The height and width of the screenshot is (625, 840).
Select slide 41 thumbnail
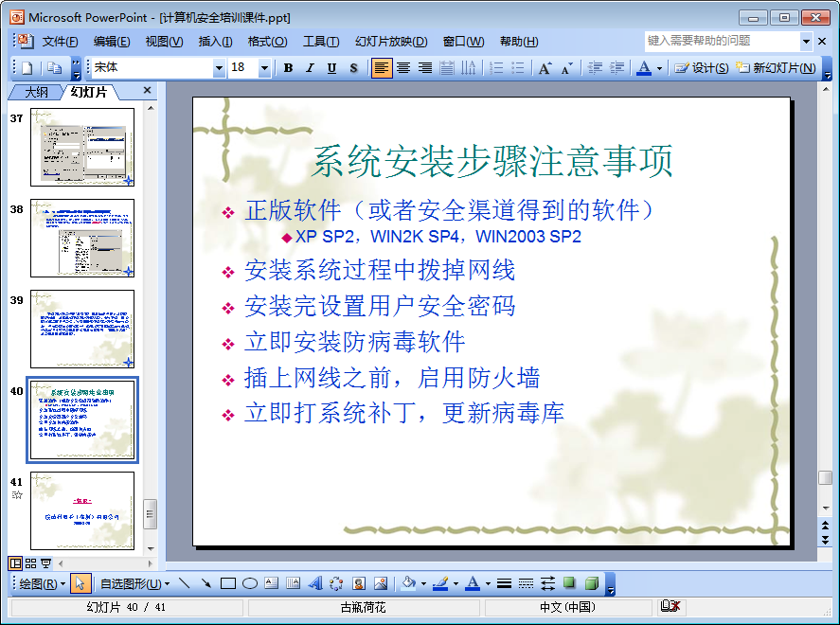coord(82,511)
